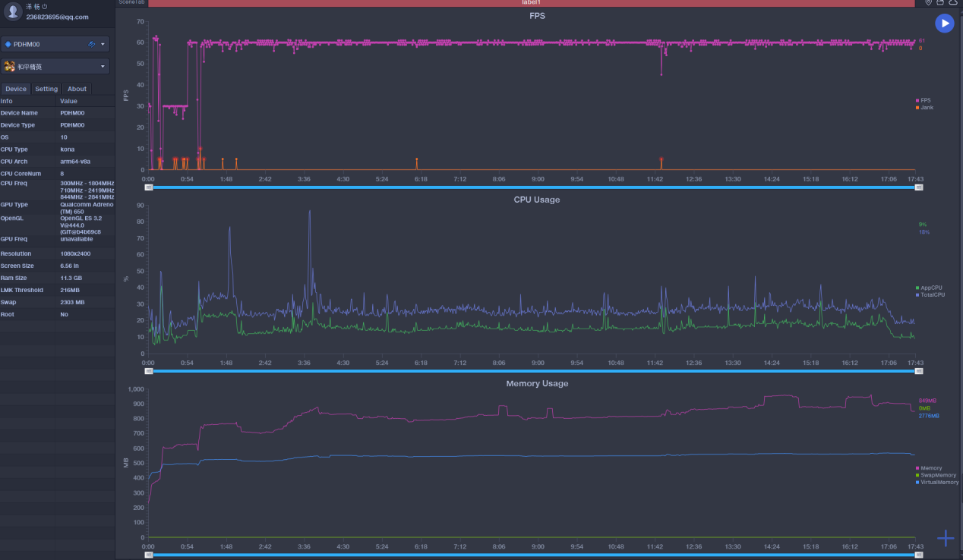Click the 2776MB virtual memory reading
This screenshot has height=560, width=963.
[929, 416]
